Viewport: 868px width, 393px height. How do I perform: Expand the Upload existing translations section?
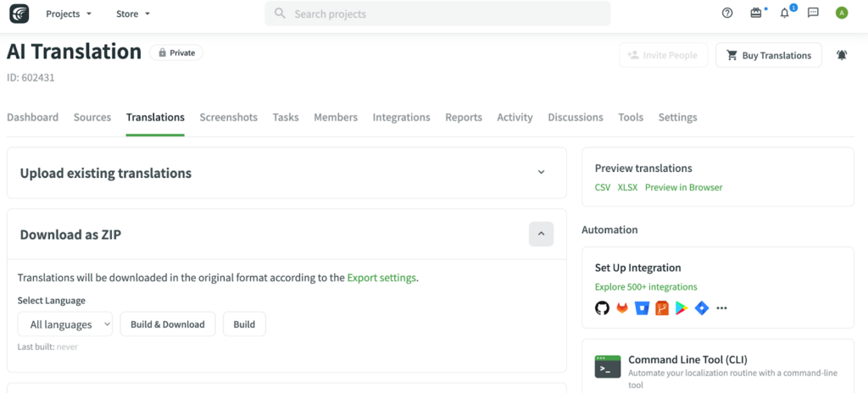pyautogui.click(x=541, y=173)
